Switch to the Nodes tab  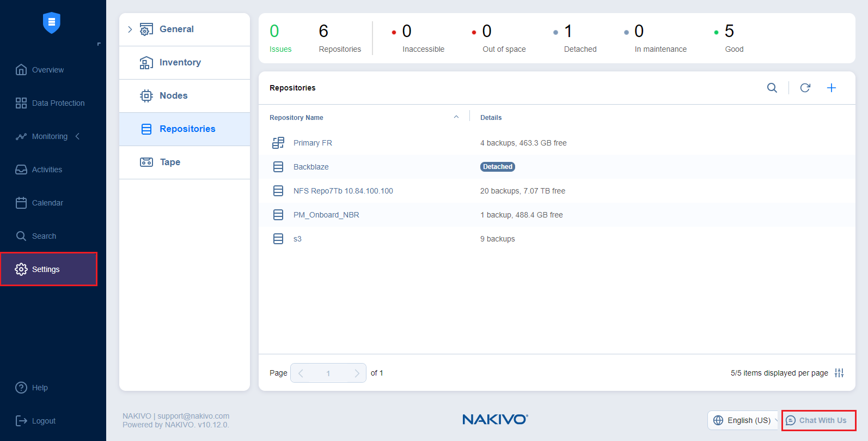point(173,96)
